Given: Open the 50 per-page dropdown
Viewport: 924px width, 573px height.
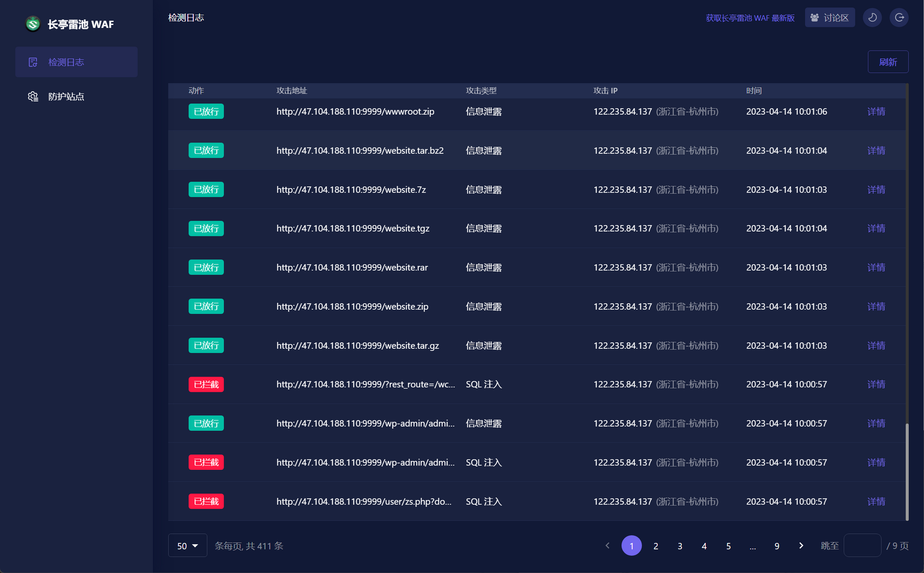Looking at the screenshot, I should 188,546.
